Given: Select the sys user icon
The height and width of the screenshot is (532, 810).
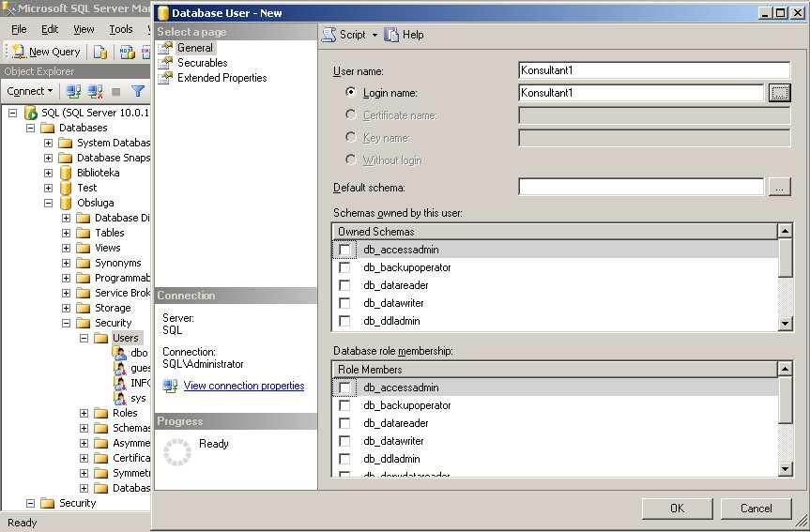Looking at the screenshot, I should click(x=120, y=398).
